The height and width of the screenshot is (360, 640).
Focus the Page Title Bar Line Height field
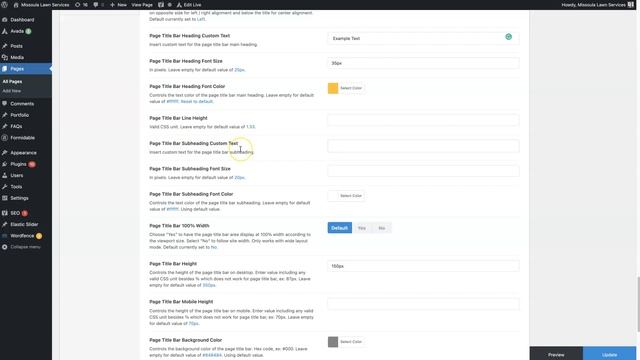[x=423, y=120]
